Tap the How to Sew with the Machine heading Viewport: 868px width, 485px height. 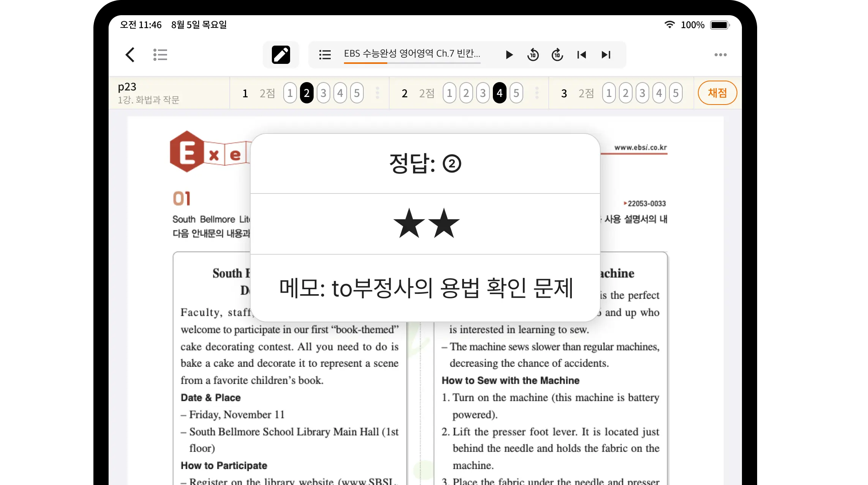(x=511, y=380)
